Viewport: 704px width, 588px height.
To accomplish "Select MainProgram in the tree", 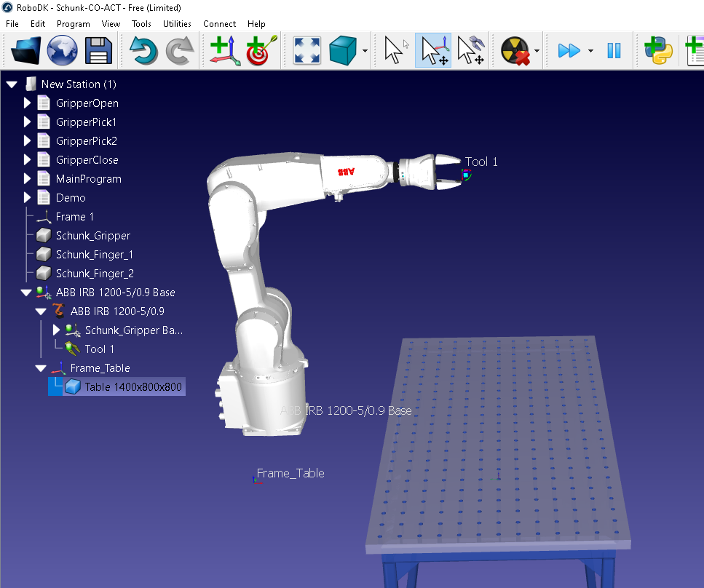I will [88, 178].
